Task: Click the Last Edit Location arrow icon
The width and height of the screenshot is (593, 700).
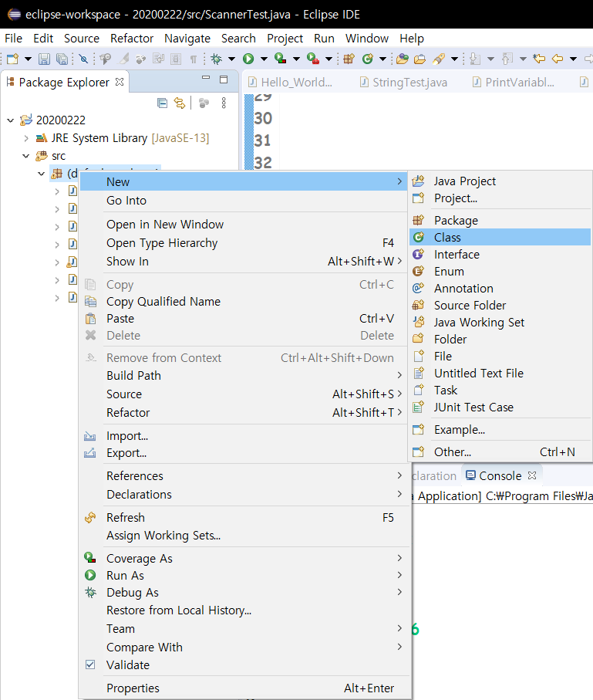Action: pos(539,59)
